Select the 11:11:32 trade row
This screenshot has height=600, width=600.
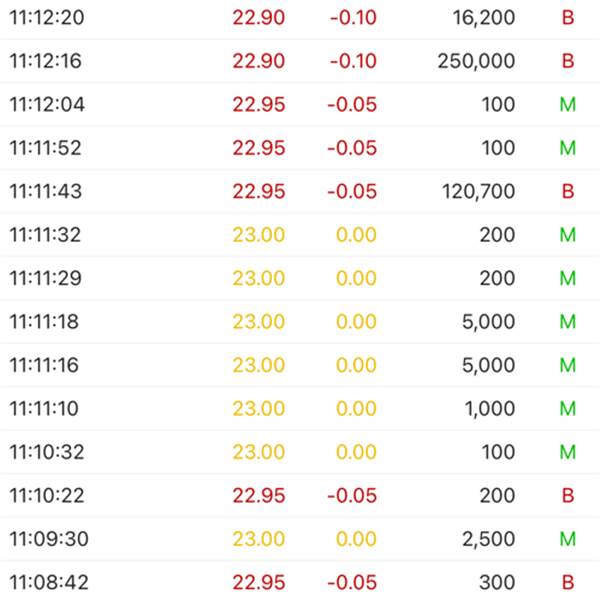tap(300, 235)
